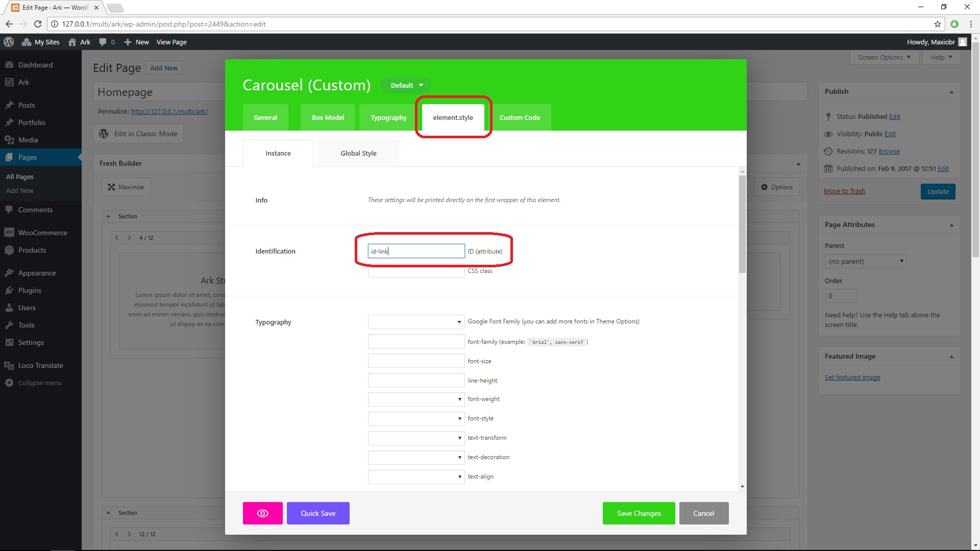The width and height of the screenshot is (980, 551).
Task: Click the pink preview eye button
Action: pos(262,513)
